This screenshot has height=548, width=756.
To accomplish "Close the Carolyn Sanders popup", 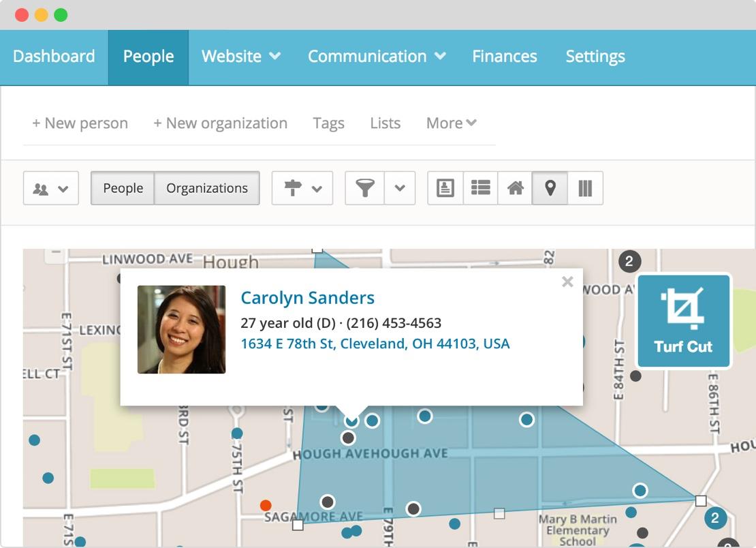I will pyautogui.click(x=567, y=281).
